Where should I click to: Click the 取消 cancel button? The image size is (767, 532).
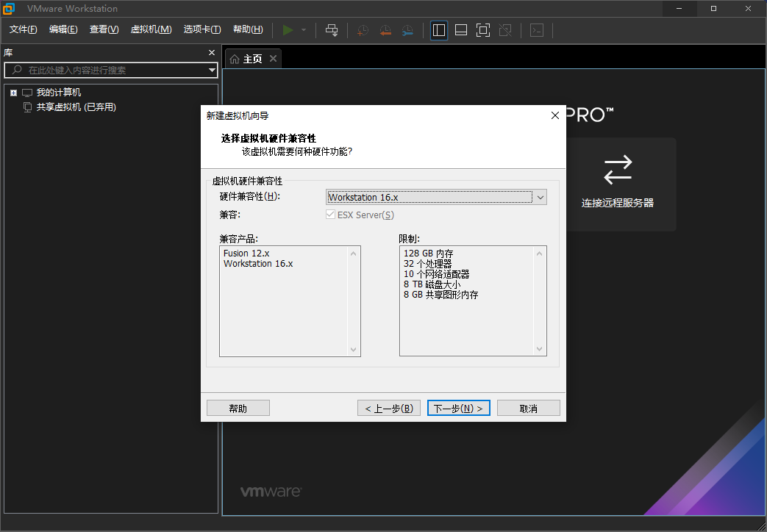tap(528, 409)
